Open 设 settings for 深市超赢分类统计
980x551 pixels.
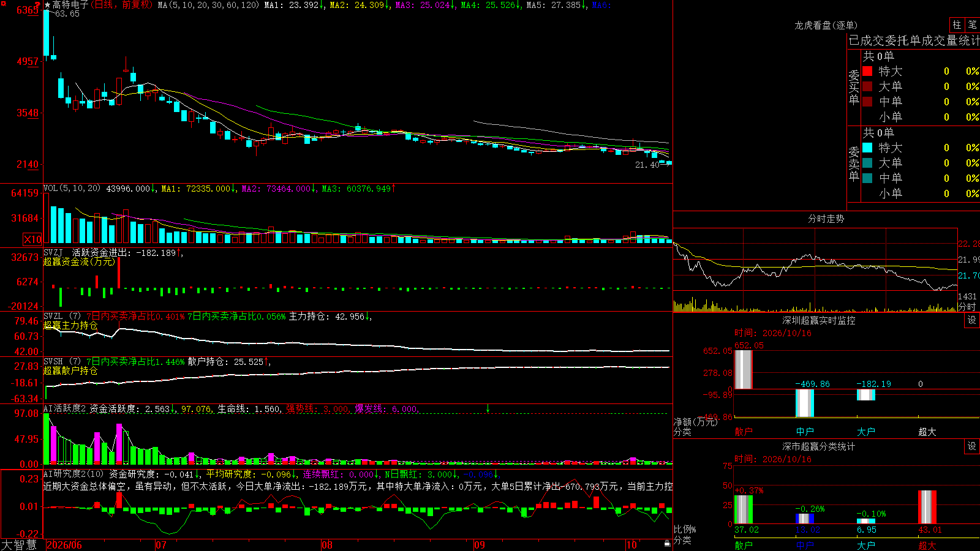[972, 446]
